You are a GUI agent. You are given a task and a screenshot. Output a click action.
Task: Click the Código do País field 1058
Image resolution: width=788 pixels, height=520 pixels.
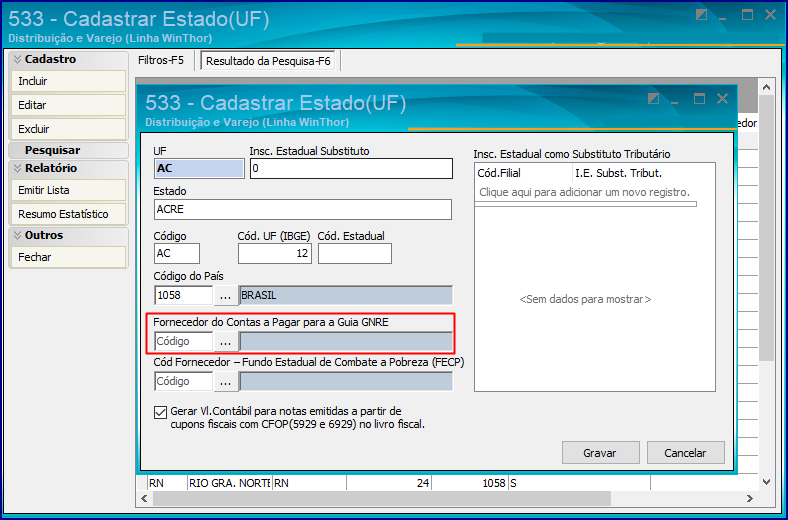(x=183, y=295)
